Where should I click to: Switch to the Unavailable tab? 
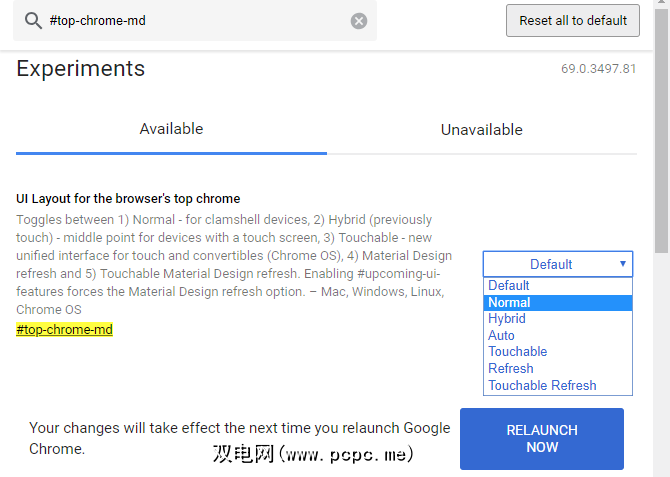(x=482, y=130)
